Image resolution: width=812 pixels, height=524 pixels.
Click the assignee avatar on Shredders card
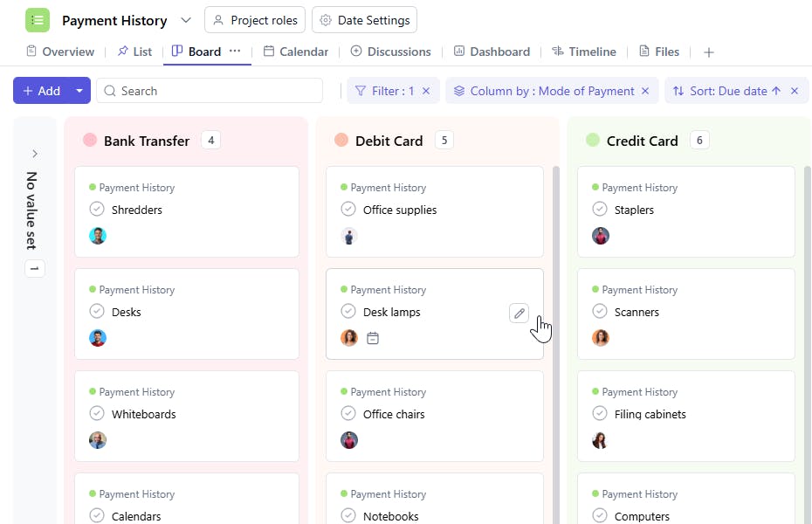point(98,236)
